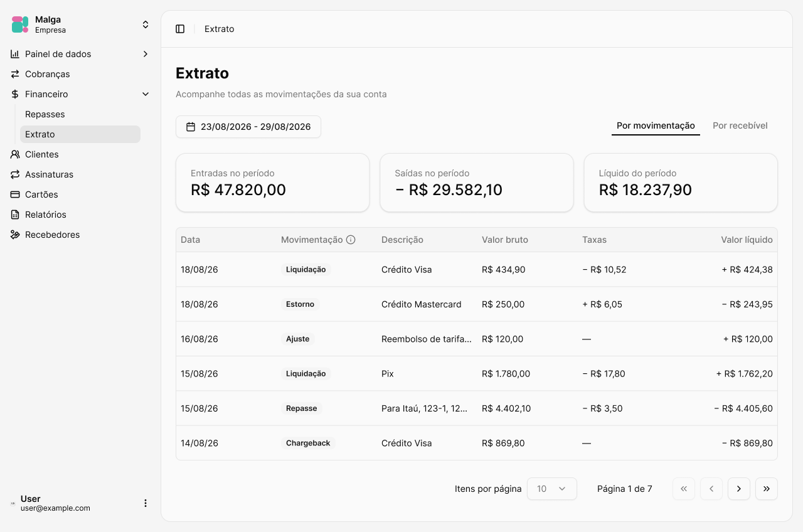This screenshot has width=803, height=532.
Task: Click the Estorno badge
Action: point(300,304)
